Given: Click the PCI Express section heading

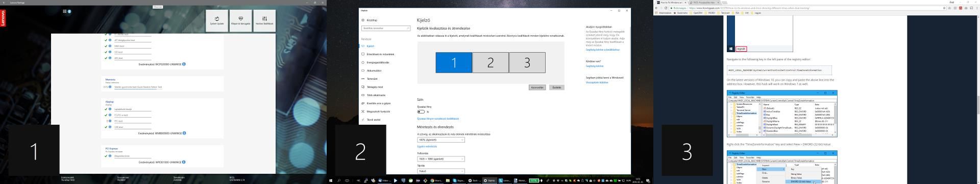Looking at the screenshot, I should [111, 149].
